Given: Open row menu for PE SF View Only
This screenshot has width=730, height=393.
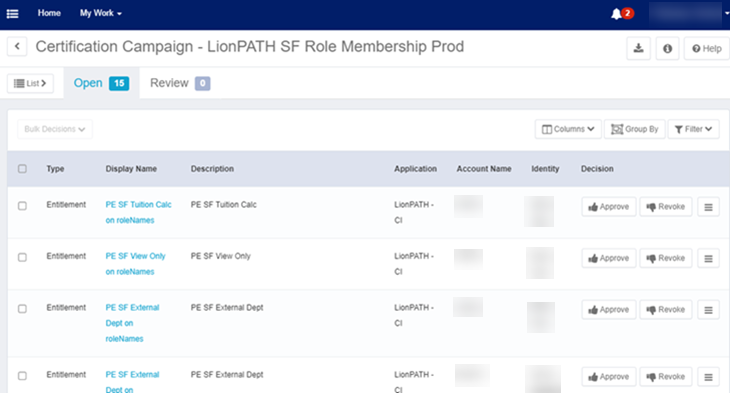Looking at the screenshot, I should tap(709, 258).
